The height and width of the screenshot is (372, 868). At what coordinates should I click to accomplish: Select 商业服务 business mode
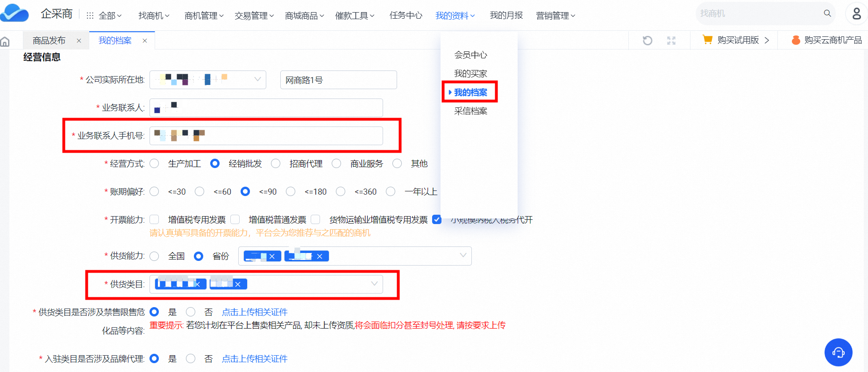pos(336,163)
